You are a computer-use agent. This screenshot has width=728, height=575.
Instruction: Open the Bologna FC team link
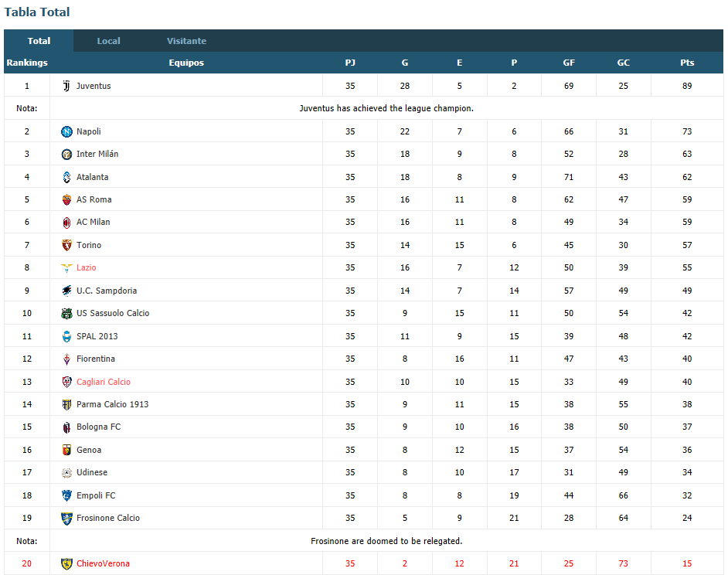[98, 427]
